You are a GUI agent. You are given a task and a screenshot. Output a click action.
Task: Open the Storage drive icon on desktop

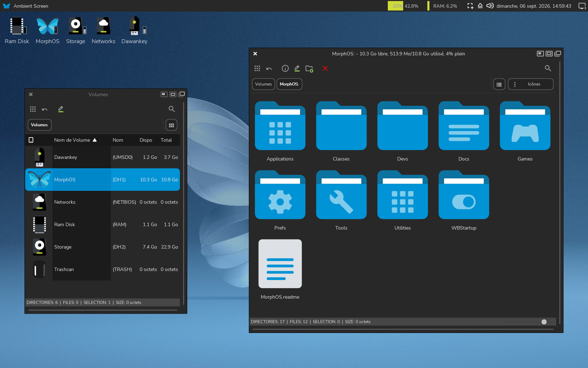pos(76,30)
